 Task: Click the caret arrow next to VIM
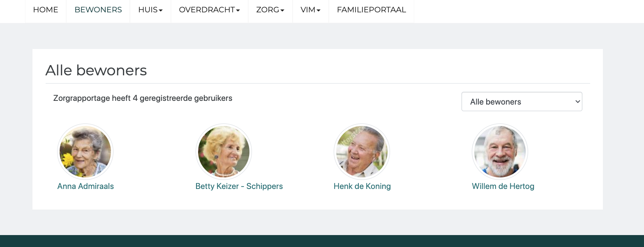(319, 10)
